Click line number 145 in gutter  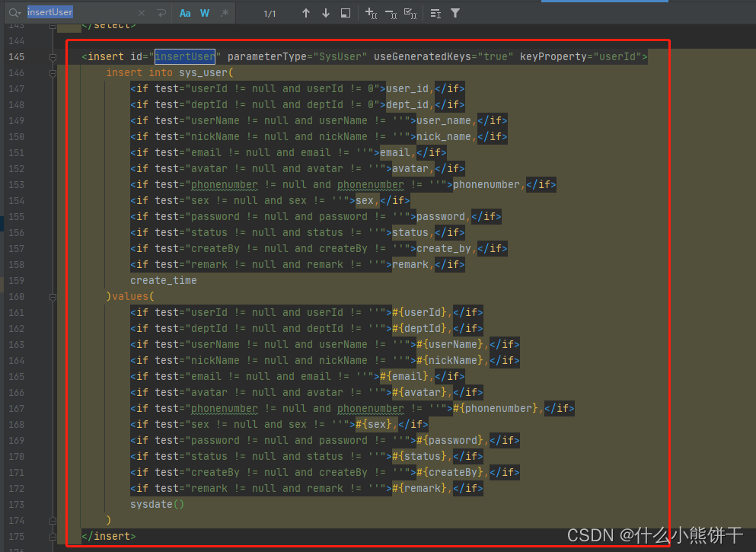coord(17,57)
